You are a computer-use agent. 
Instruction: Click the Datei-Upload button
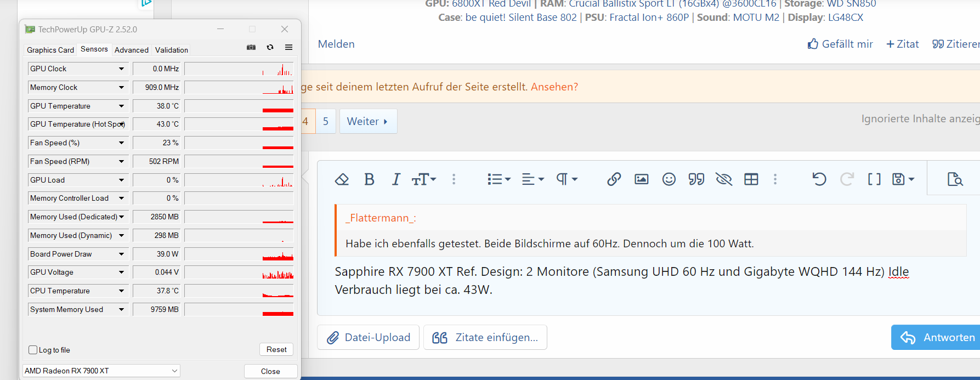point(369,337)
